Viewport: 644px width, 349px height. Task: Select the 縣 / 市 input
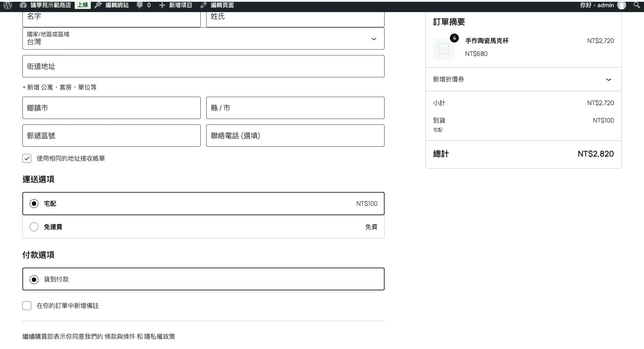pos(295,108)
